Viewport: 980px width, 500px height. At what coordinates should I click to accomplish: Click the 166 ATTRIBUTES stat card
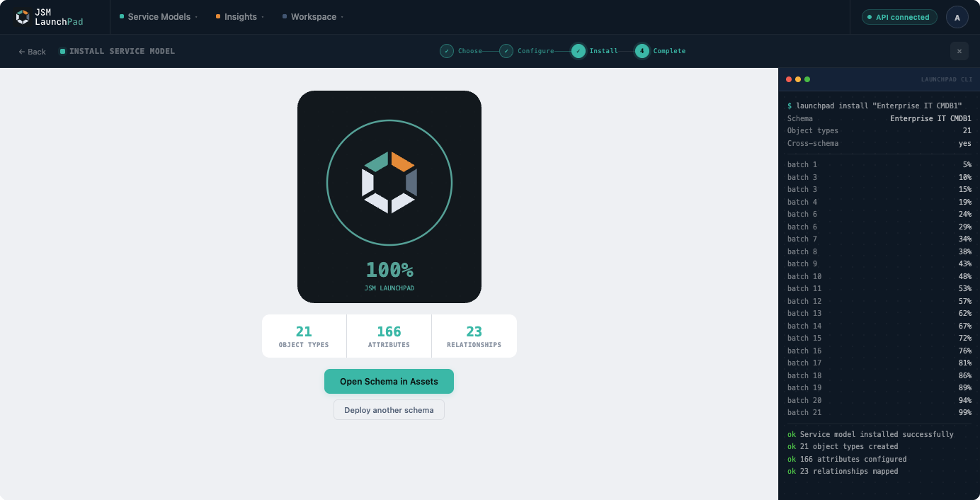point(389,336)
